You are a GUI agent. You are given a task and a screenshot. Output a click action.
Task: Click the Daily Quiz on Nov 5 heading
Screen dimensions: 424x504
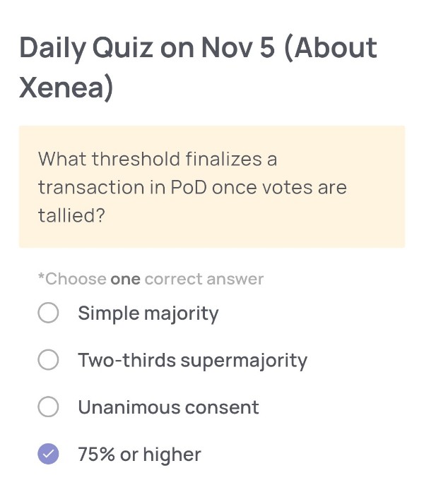198,48
